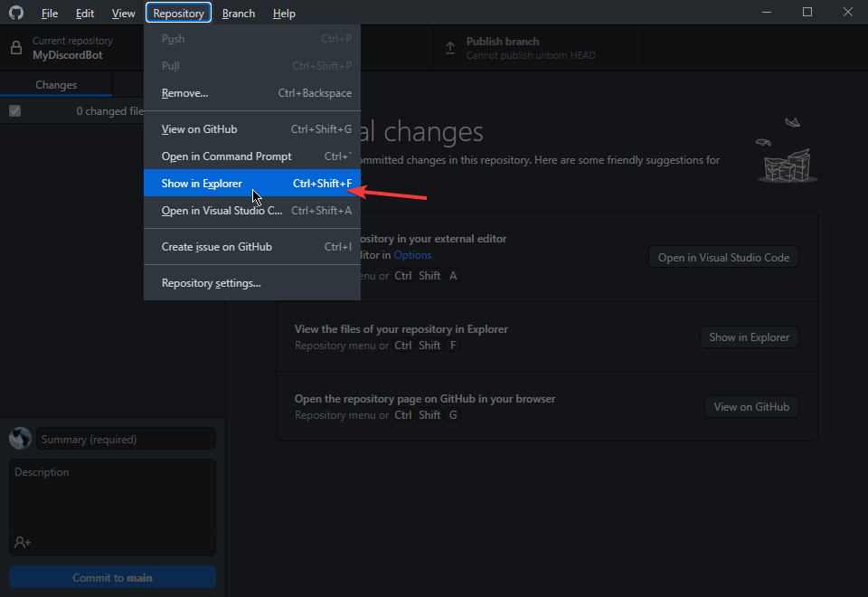The image size is (868, 597).
Task: Click the GitHub Desktop logo icon
Action: click(16, 14)
